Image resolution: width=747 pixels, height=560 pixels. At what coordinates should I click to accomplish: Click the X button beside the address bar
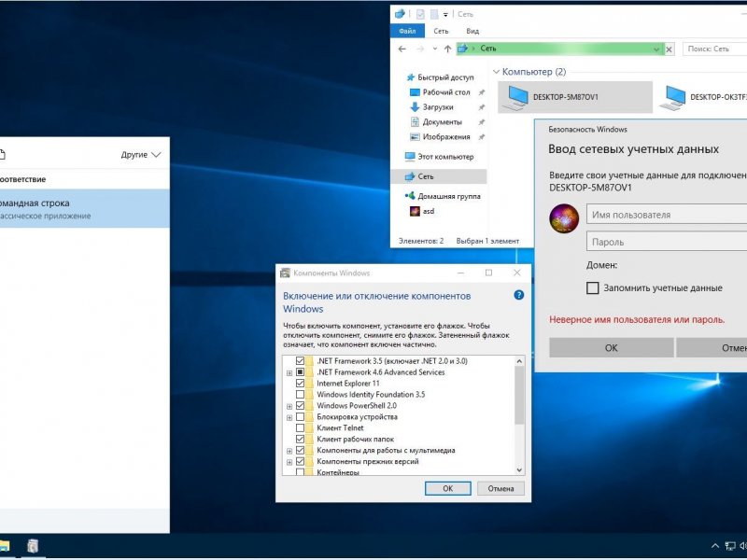669,49
